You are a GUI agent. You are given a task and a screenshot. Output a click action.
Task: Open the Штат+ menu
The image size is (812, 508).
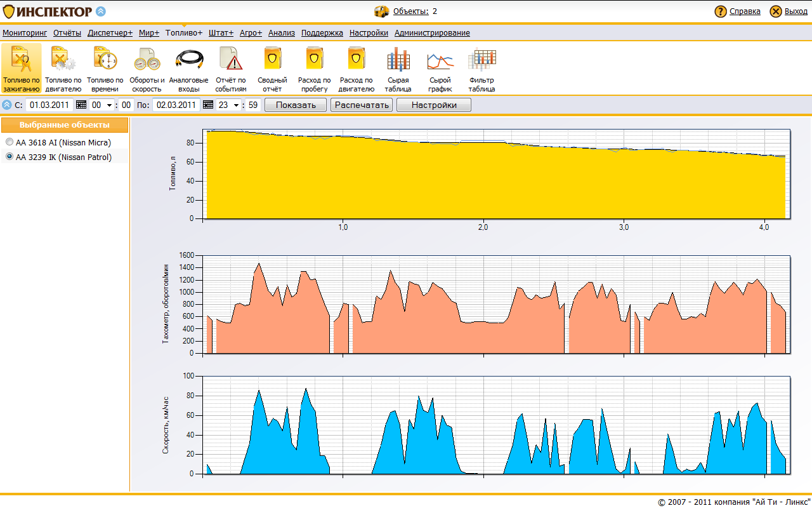pyautogui.click(x=221, y=33)
